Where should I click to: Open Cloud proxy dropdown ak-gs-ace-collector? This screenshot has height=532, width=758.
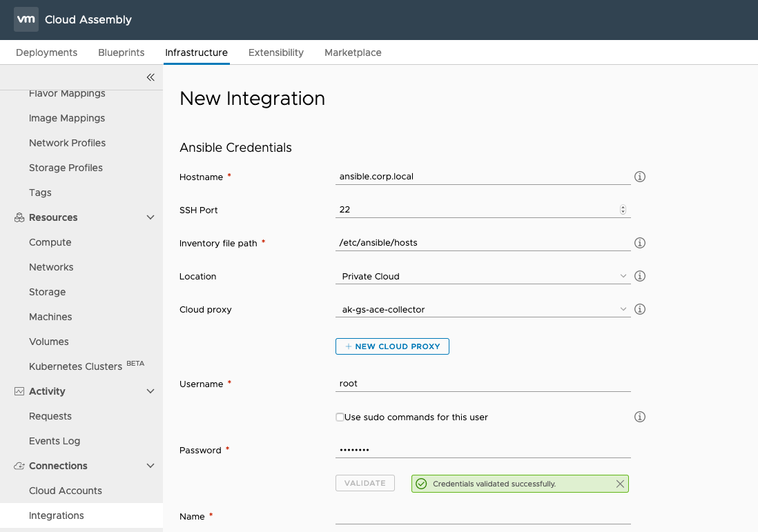482,309
